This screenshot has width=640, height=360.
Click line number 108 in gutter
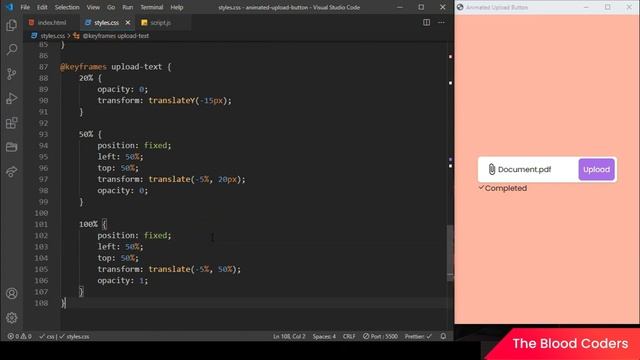click(x=41, y=303)
